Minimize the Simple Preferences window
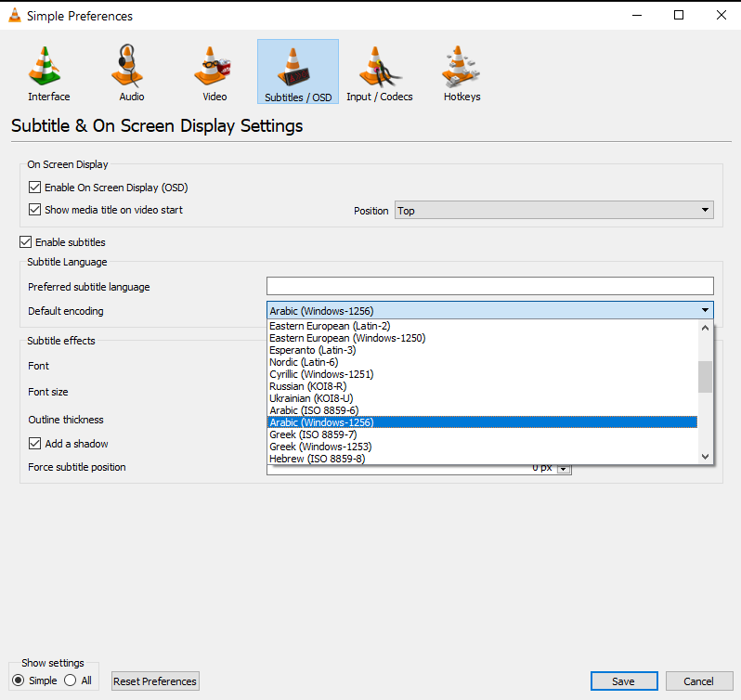 [x=637, y=15]
